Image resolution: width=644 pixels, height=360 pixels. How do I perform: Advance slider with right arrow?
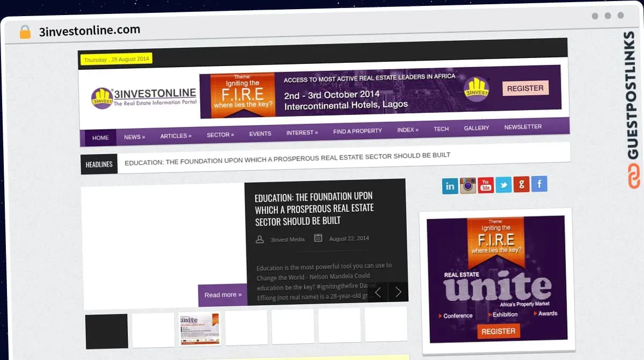tap(398, 292)
